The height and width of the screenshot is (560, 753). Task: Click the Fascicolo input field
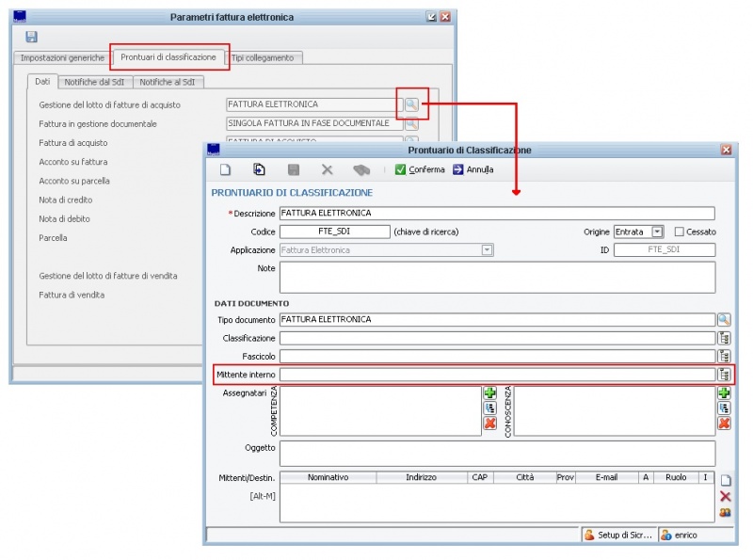tap(497, 357)
